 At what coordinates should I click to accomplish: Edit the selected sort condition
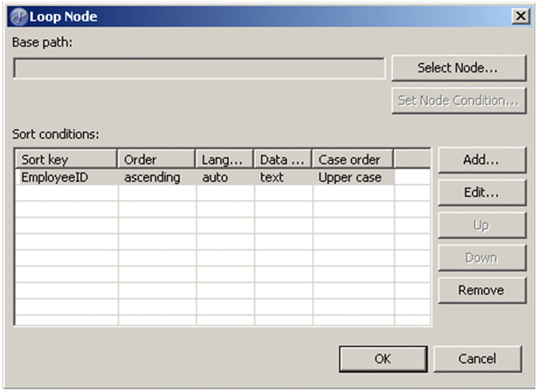point(482,192)
